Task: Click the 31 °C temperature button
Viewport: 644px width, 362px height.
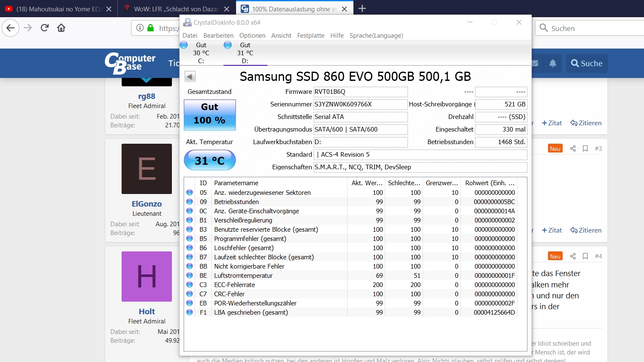Action: coord(210,160)
